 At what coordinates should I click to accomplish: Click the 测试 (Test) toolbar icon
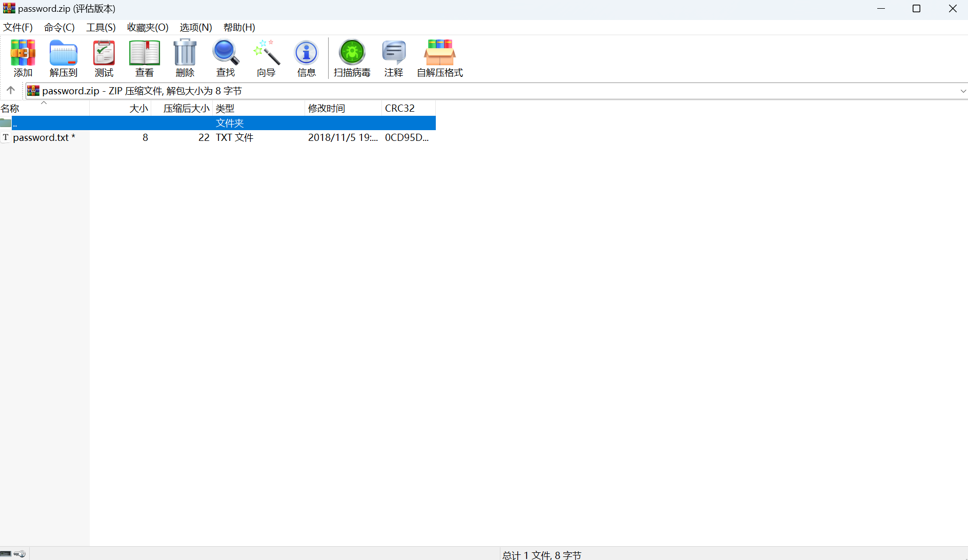(x=104, y=53)
